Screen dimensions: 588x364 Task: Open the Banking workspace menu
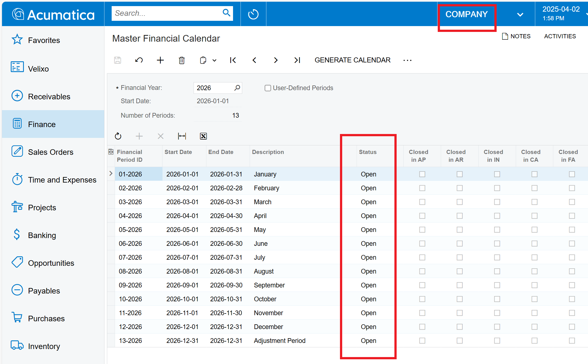42,235
